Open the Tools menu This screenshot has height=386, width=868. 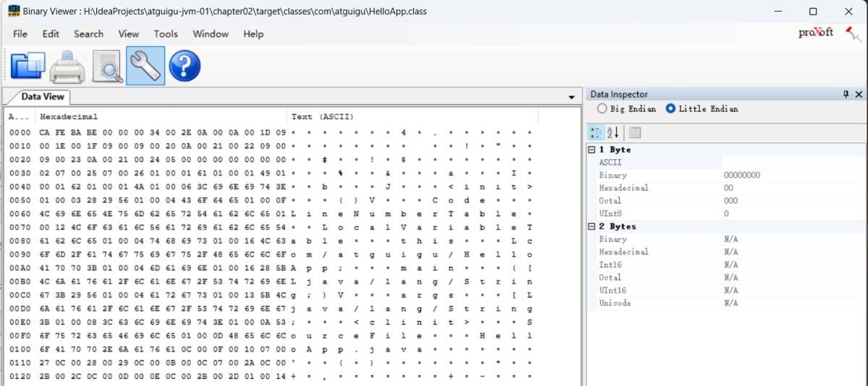click(x=166, y=34)
